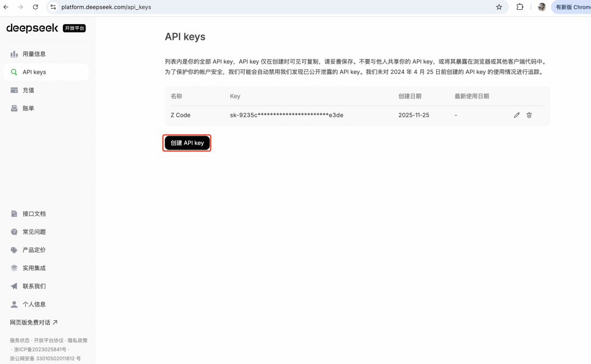
Task: Open the Chrome extensions puzzle icon
Action: (520, 7)
